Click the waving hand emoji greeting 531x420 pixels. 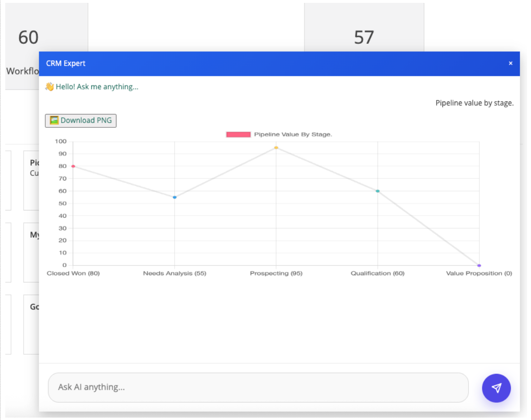[50, 86]
